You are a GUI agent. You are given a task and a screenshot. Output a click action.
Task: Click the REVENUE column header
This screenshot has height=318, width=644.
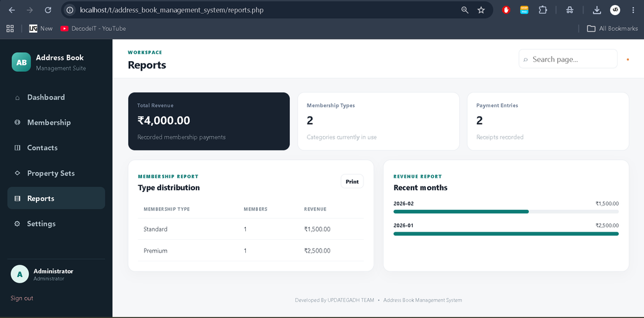point(315,209)
